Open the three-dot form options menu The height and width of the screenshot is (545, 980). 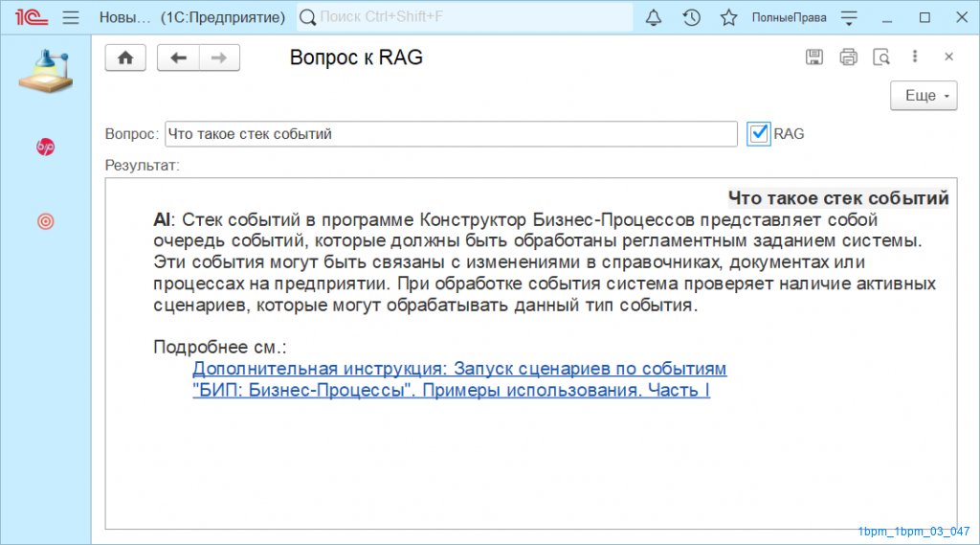[x=915, y=57]
